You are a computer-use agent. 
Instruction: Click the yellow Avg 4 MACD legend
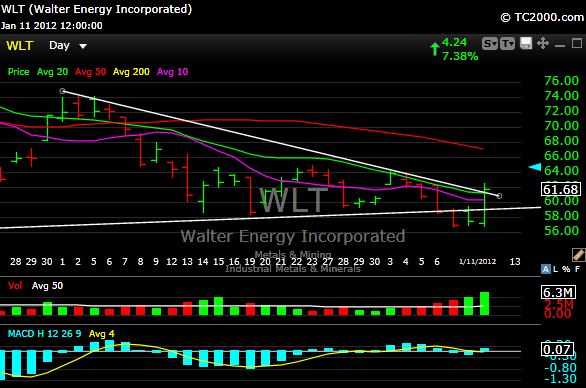tap(102, 334)
